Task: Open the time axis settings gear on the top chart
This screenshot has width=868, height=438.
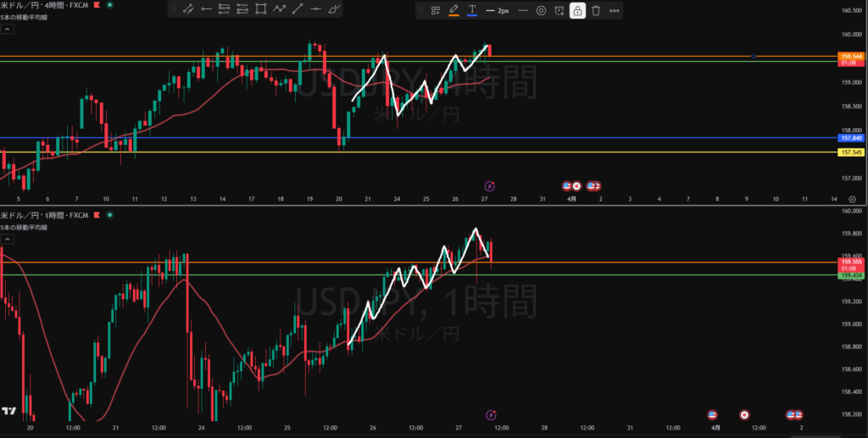Action: (x=853, y=198)
